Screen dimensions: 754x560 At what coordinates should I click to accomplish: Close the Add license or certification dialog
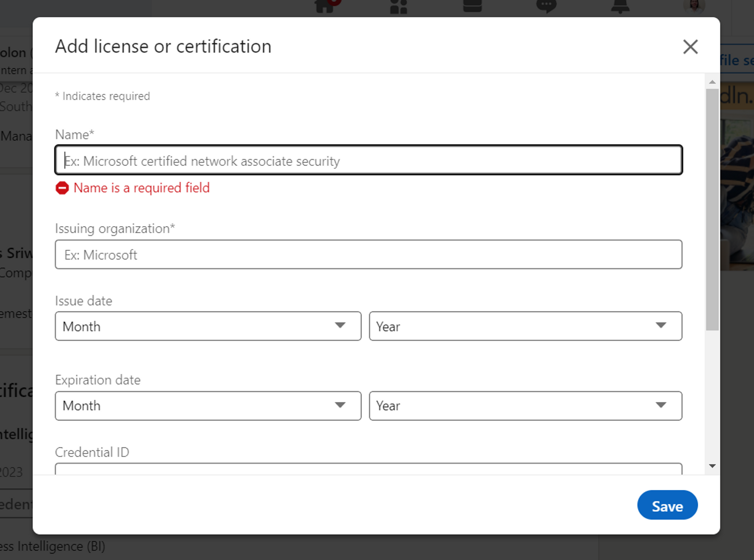click(x=690, y=47)
